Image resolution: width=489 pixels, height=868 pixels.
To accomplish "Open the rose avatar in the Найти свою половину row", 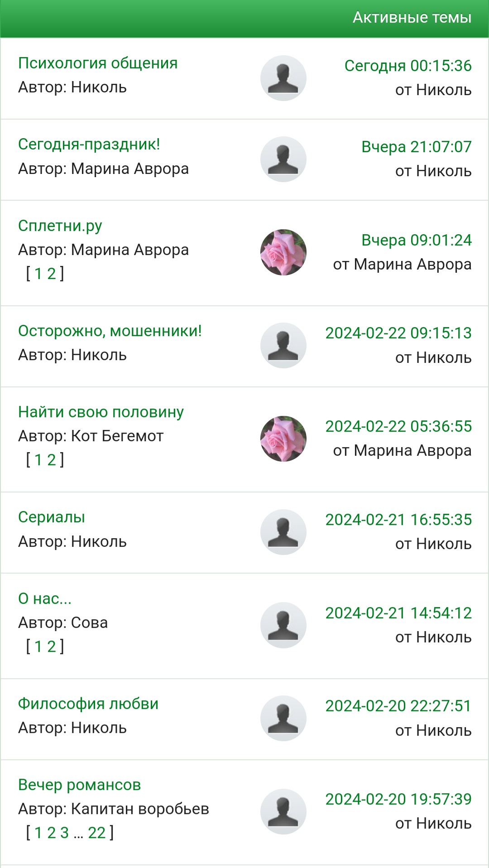I will pyautogui.click(x=283, y=439).
